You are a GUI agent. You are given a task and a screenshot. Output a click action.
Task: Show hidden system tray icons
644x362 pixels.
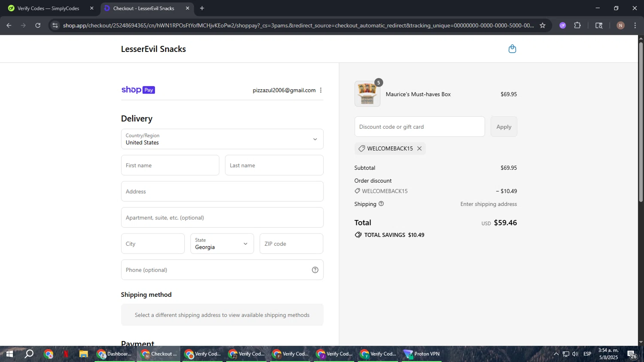pos(556,354)
